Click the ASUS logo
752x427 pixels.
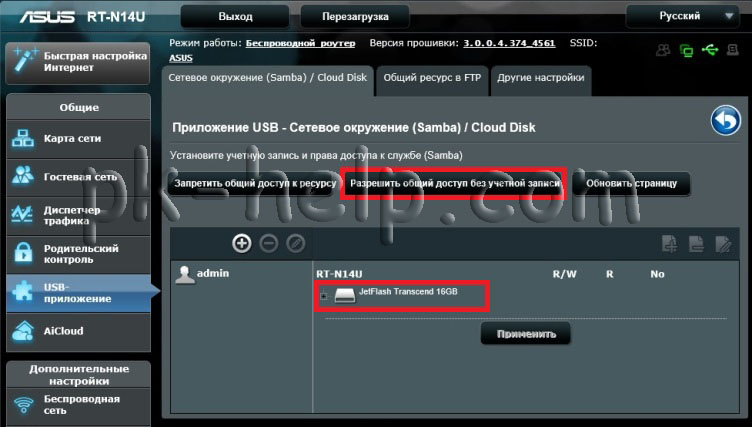(x=47, y=17)
